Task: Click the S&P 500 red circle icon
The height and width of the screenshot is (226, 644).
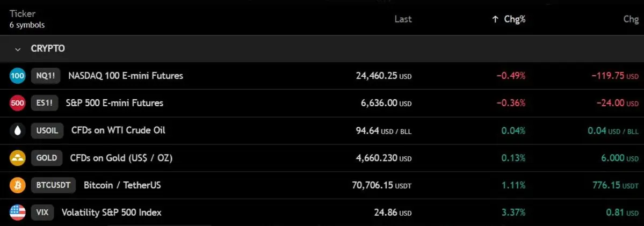Action: (18, 104)
